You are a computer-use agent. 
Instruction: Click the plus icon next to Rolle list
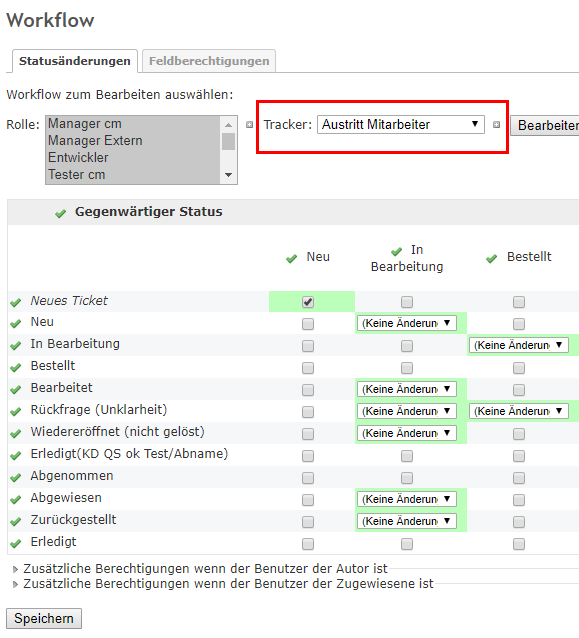[x=249, y=125]
